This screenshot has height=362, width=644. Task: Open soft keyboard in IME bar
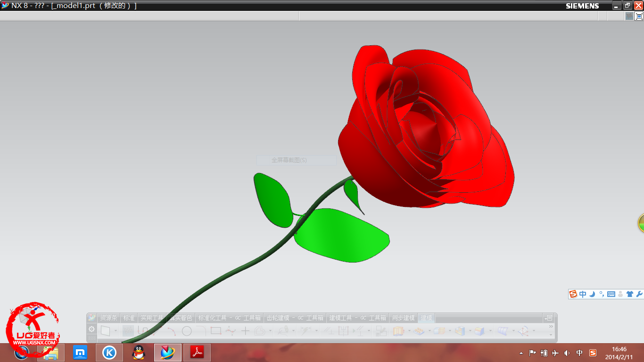(611, 294)
